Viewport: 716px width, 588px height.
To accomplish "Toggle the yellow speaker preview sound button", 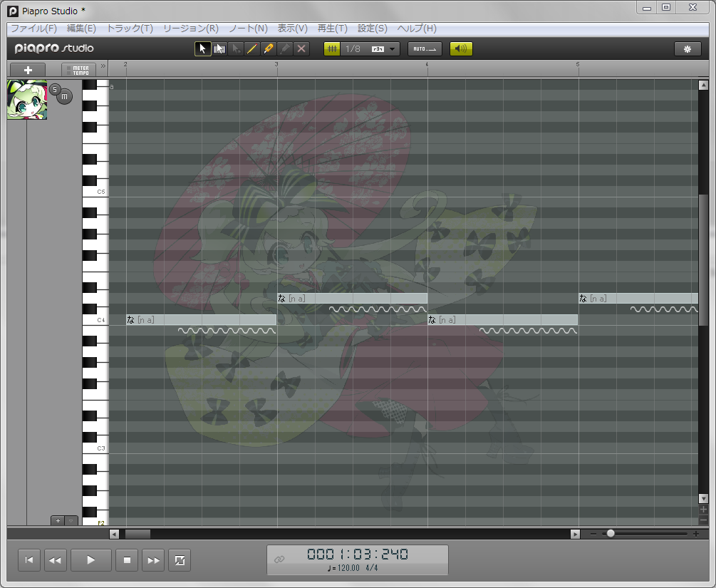I will [461, 49].
